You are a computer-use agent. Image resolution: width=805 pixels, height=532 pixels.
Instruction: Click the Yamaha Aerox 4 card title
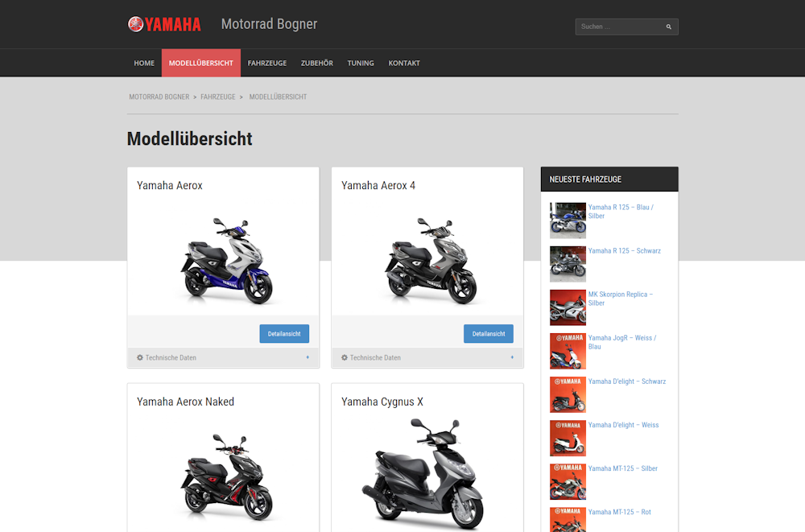(378, 185)
